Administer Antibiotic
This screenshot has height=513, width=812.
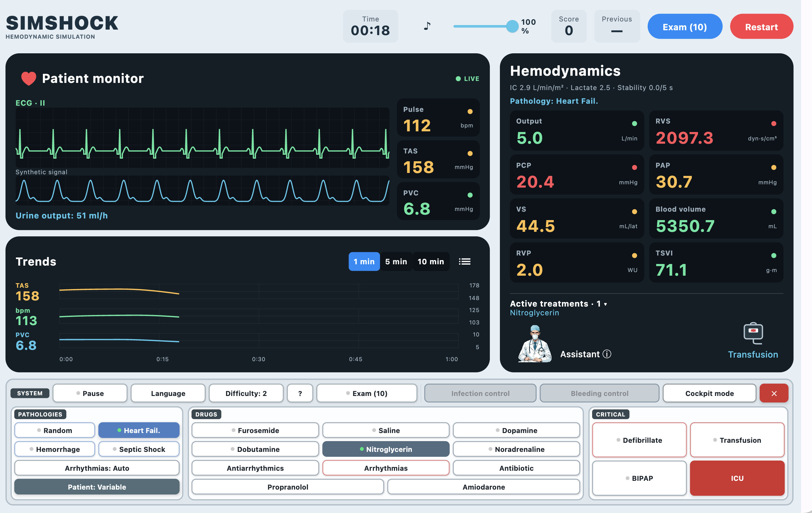pos(516,468)
